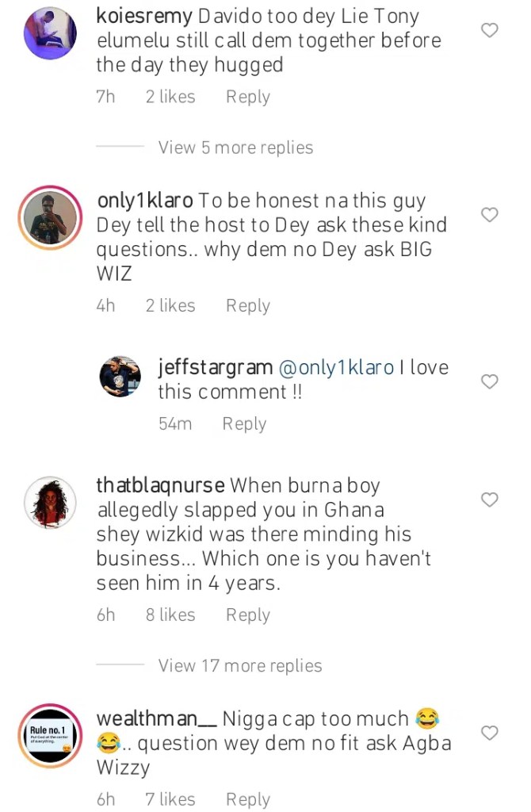This screenshot has width=531, height=812.
Task: Reply to only1klaro's comment
Action: [248, 305]
